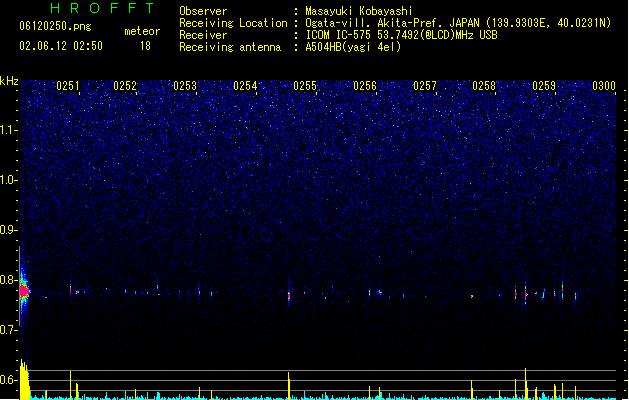The width and height of the screenshot is (629, 400).
Task: Click the A504HB(yagi 4el) antenna text
Action: point(353,47)
